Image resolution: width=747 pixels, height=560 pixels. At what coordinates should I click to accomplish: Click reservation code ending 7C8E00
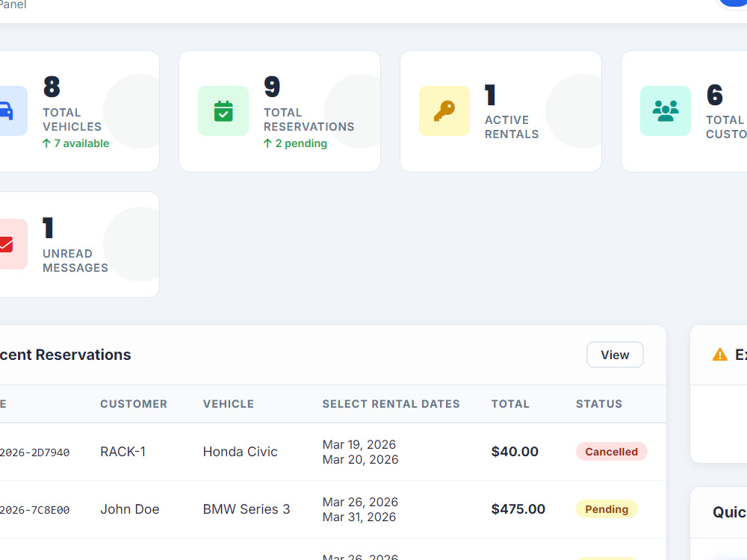pyautogui.click(x=35, y=510)
